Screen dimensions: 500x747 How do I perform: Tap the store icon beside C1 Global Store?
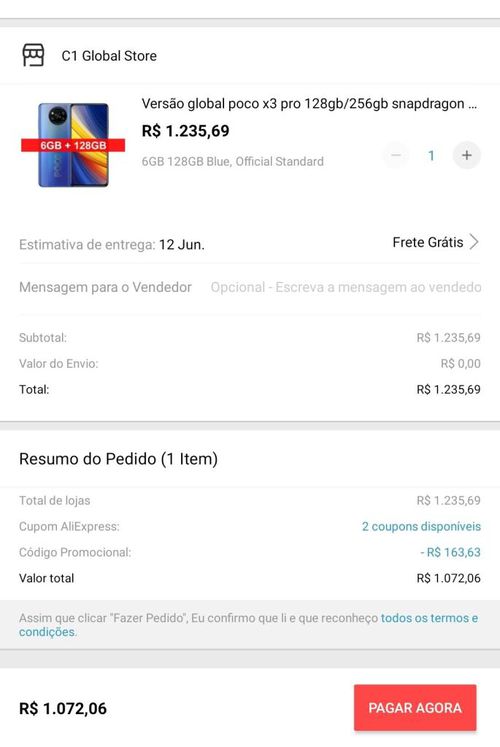pos(33,55)
